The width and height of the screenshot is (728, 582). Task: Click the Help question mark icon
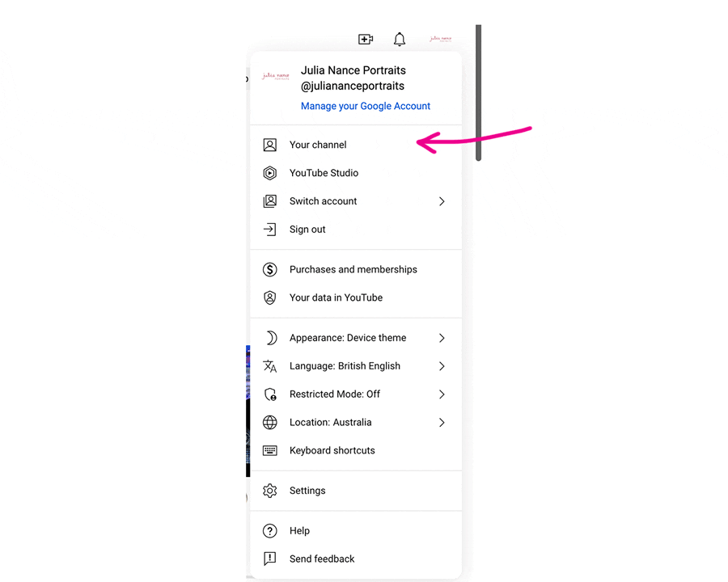(269, 531)
